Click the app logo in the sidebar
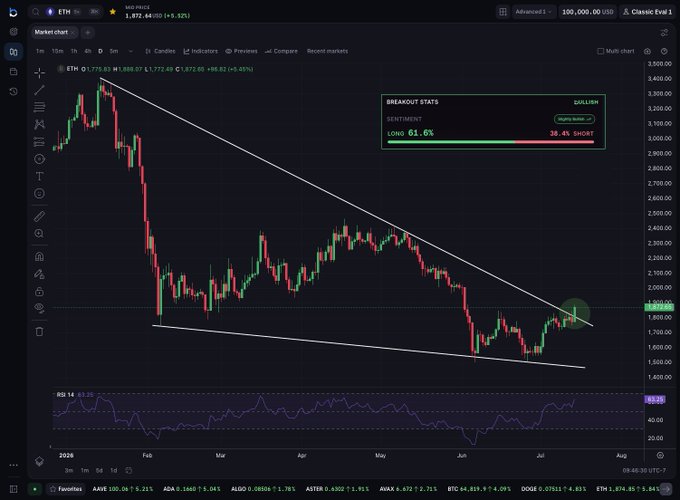680x500 pixels. coord(13,12)
